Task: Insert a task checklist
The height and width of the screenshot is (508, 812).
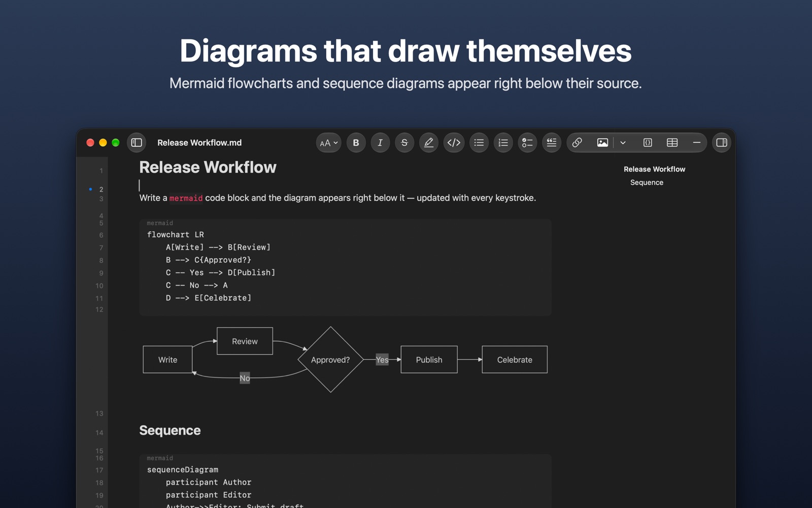Action: 527,143
